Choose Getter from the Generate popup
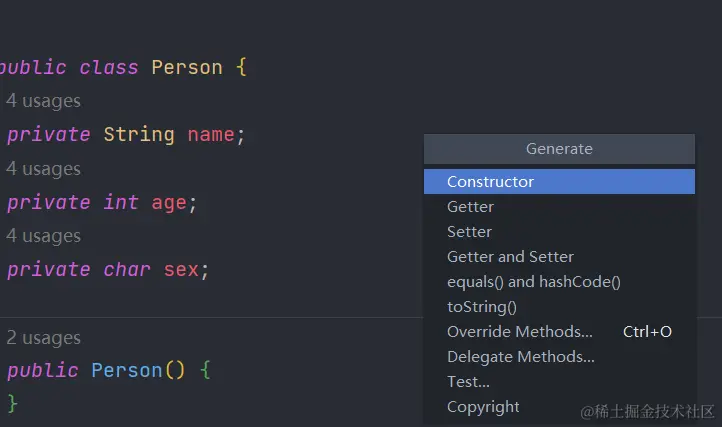Screen dimensions: 722x427 click(x=470, y=207)
